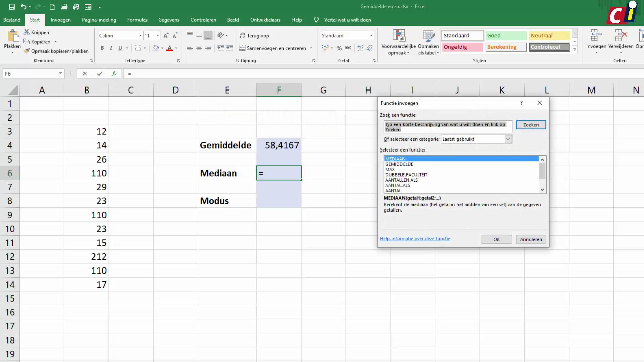Image resolution: width=644 pixels, height=362 pixels.
Task: Click the percent style icon
Action: click(339, 48)
